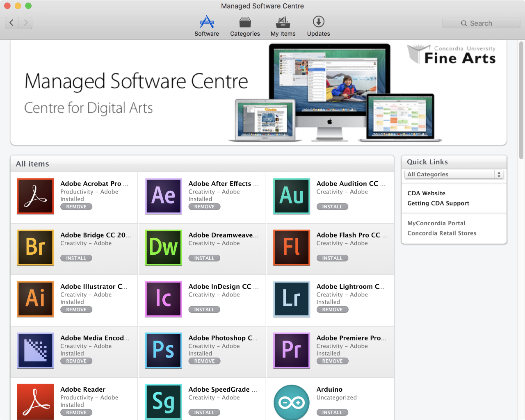525x420 pixels.
Task: Click the SpeedGrade Sg icon
Action: tap(163, 402)
